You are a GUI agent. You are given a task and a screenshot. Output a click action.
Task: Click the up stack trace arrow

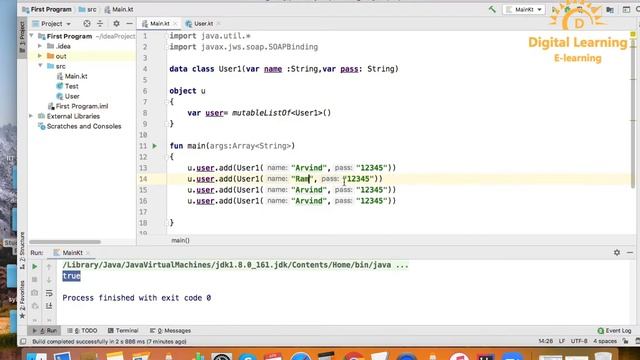point(49,267)
